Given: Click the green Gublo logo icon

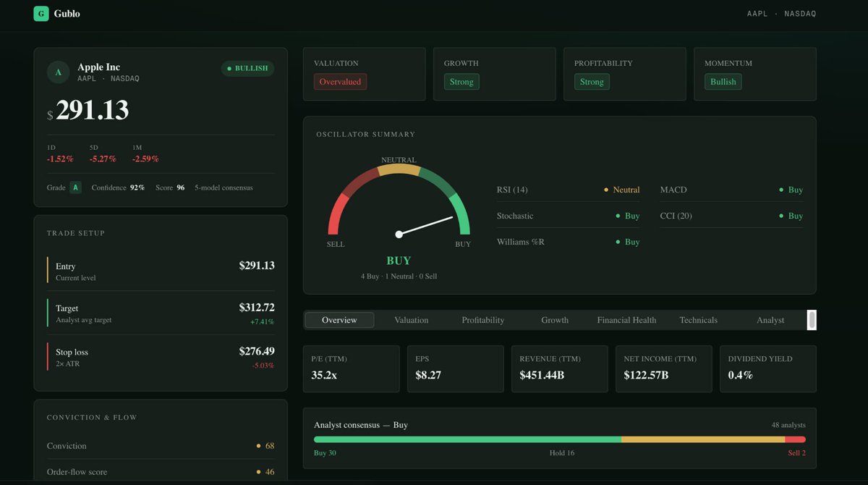Looking at the screenshot, I should click(41, 13).
